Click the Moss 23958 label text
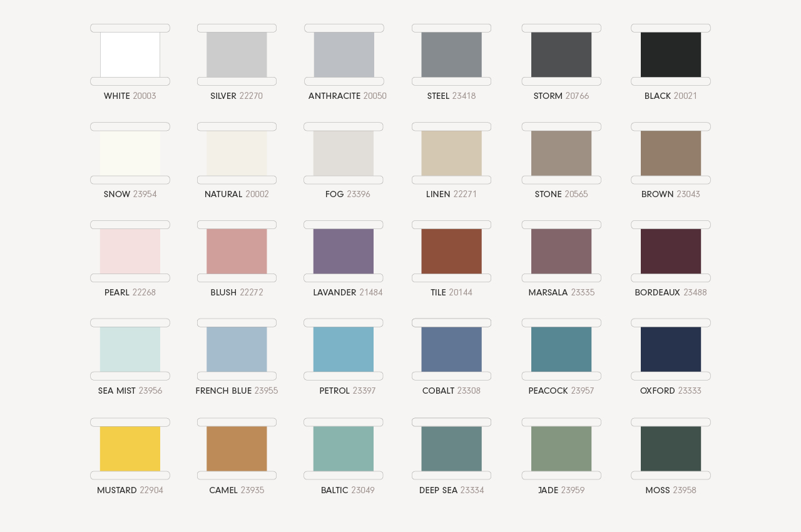 (671, 491)
